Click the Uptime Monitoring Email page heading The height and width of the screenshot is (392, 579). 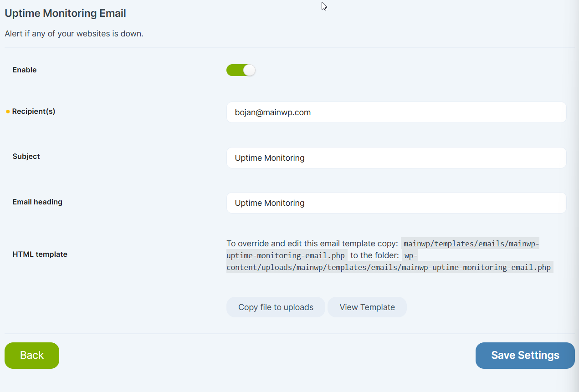point(65,13)
